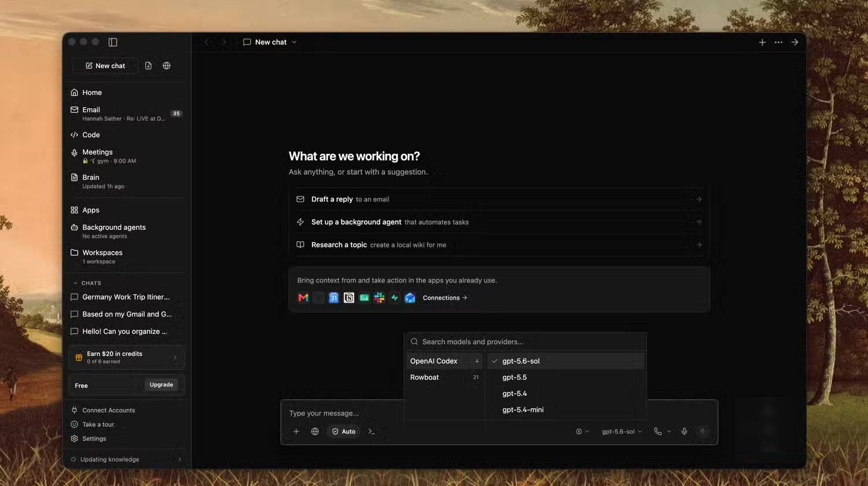Open the blue Outlook mail connection icon
868x486 pixels.
(x=410, y=298)
